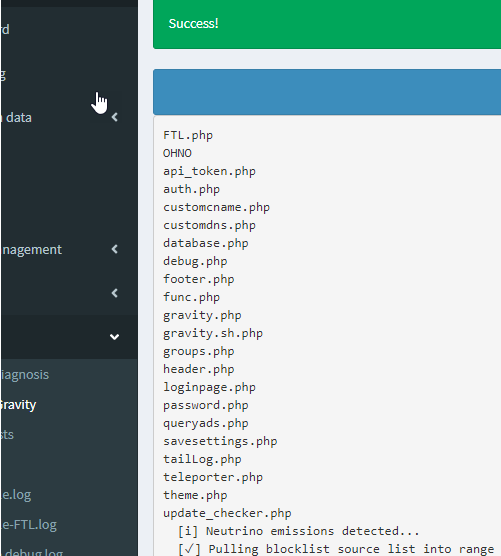501x556 pixels.
Task: Open the 'e.log' sidebar entry
Action: point(16,495)
